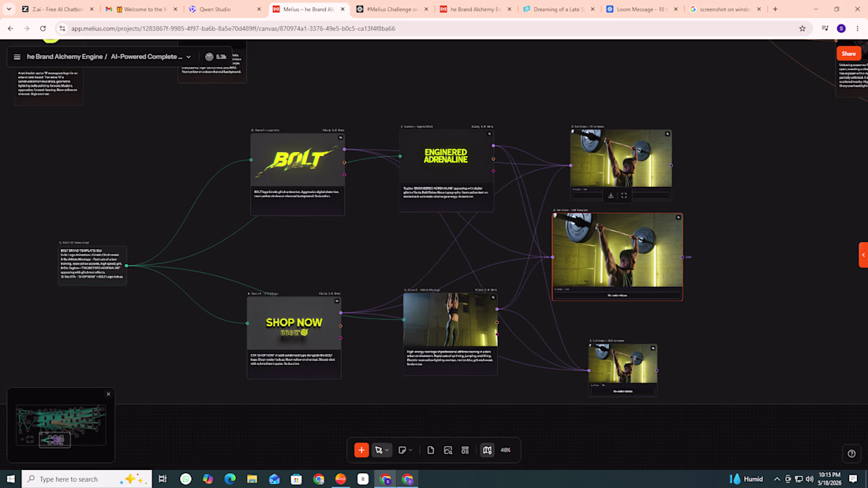Switch to the Loom Message tab

642,9
